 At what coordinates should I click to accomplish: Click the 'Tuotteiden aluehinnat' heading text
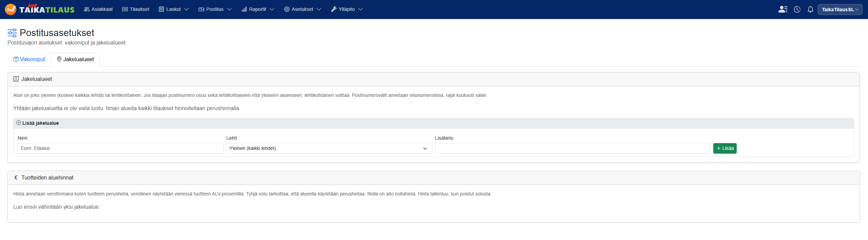[x=48, y=177]
